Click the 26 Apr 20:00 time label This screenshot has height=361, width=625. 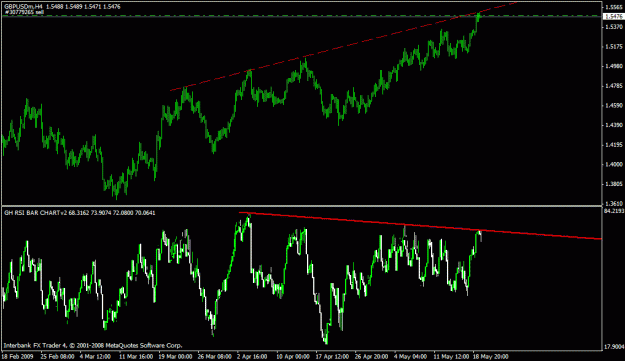371,356
